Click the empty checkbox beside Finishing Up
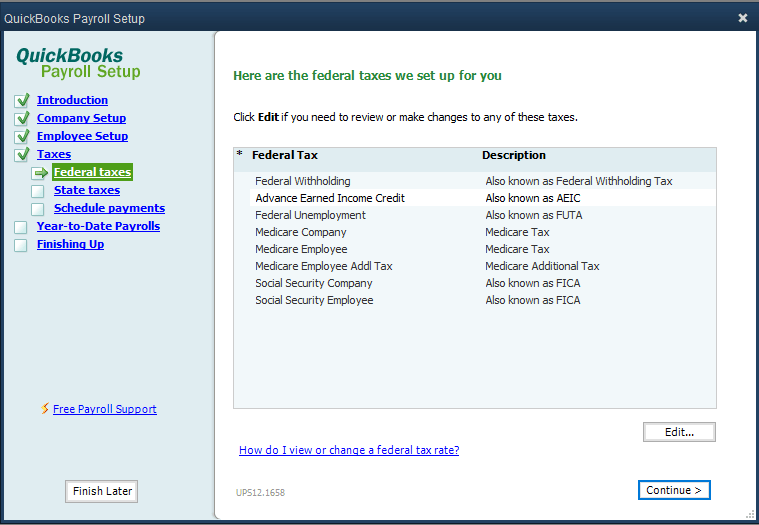This screenshot has width=759, height=525. click(21, 245)
